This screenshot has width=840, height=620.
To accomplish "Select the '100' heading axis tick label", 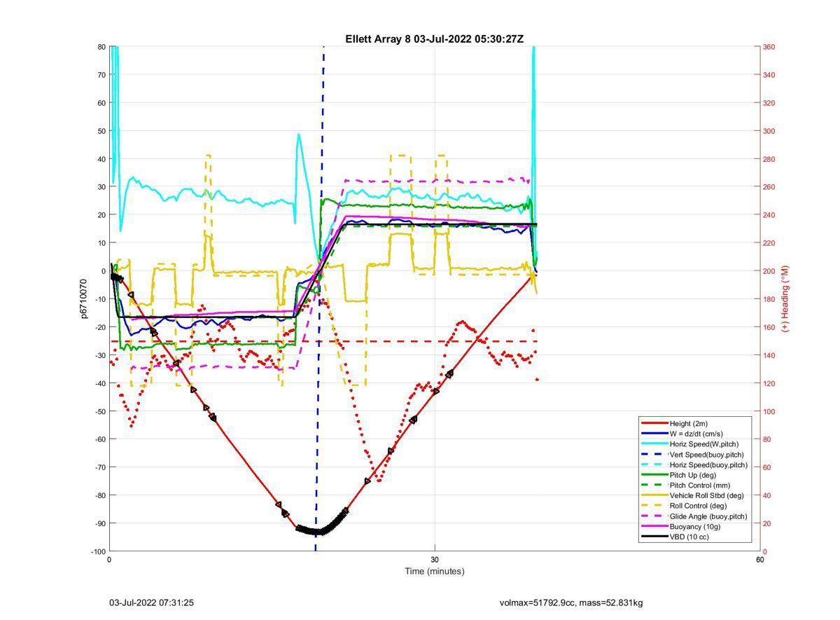I will [x=769, y=411].
